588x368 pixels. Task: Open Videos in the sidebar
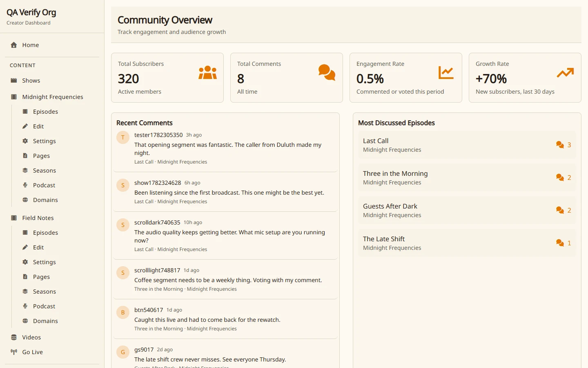52,337
